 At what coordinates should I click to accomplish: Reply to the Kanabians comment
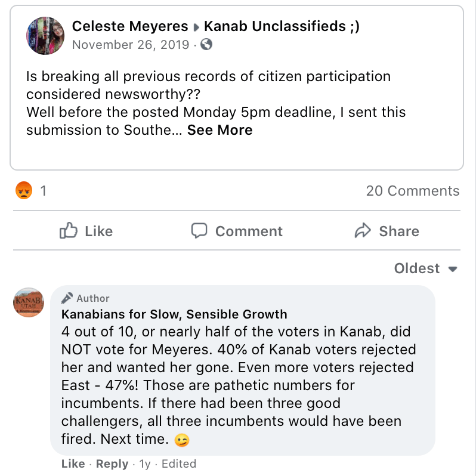tap(112, 463)
